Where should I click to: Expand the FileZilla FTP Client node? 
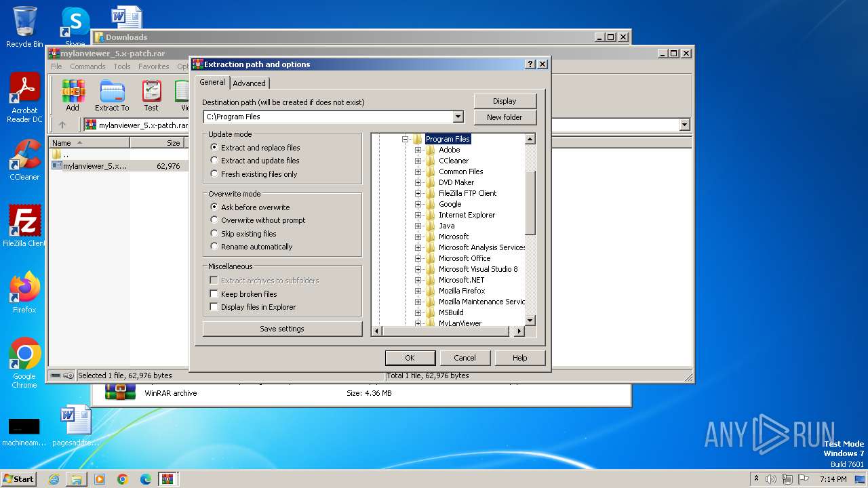418,193
